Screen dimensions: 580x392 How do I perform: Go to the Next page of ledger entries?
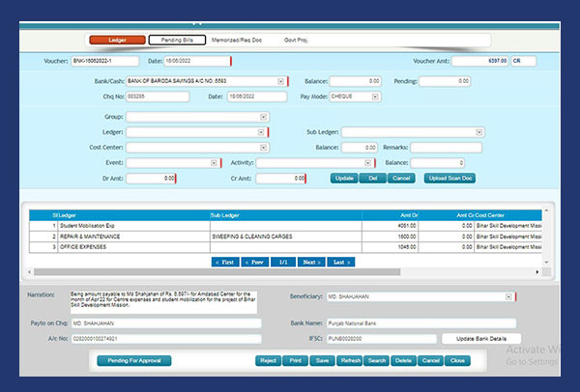point(310,262)
